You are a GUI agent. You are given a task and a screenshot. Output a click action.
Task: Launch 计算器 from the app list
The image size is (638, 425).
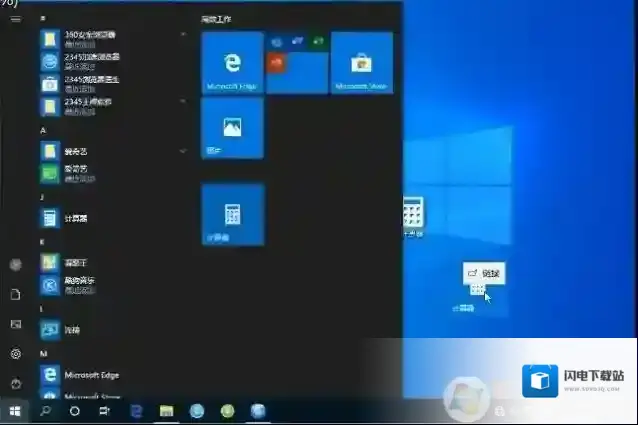[114, 218]
